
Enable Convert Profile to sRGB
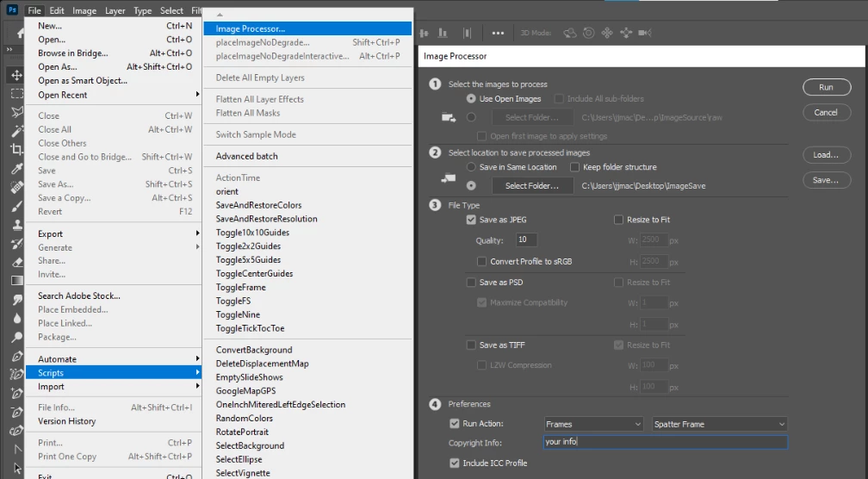(x=481, y=261)
